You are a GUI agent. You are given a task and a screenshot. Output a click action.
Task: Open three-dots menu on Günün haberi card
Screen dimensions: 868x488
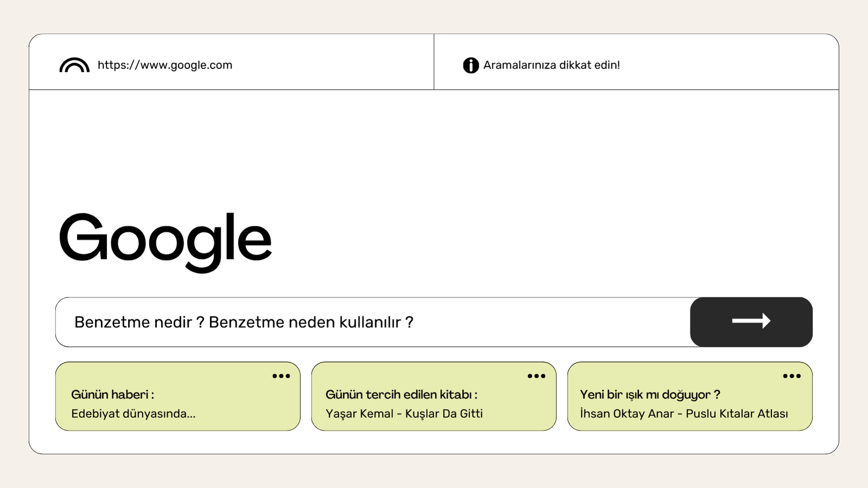pyautogui.click(x=281, y=376)
